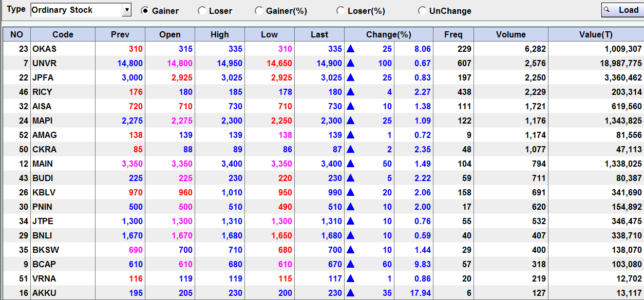Viewport: 644px width, 300px height.
Task: Select the OKAS stock code
Action: 45,49
